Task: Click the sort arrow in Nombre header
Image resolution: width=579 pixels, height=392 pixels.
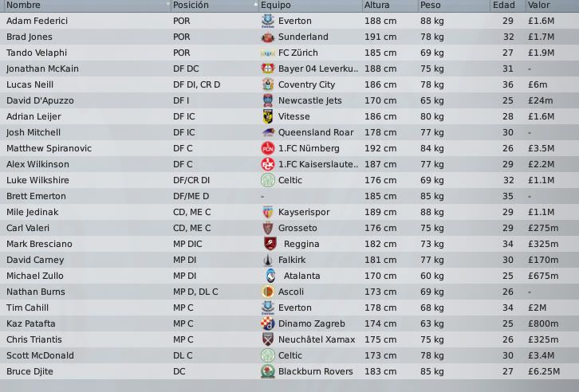Action: coord(168,5)
